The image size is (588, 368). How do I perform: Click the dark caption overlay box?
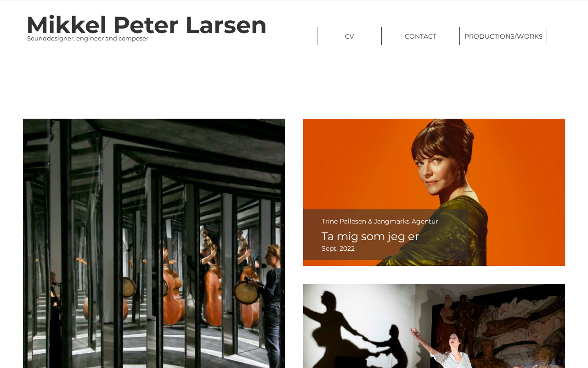point(386,235)
